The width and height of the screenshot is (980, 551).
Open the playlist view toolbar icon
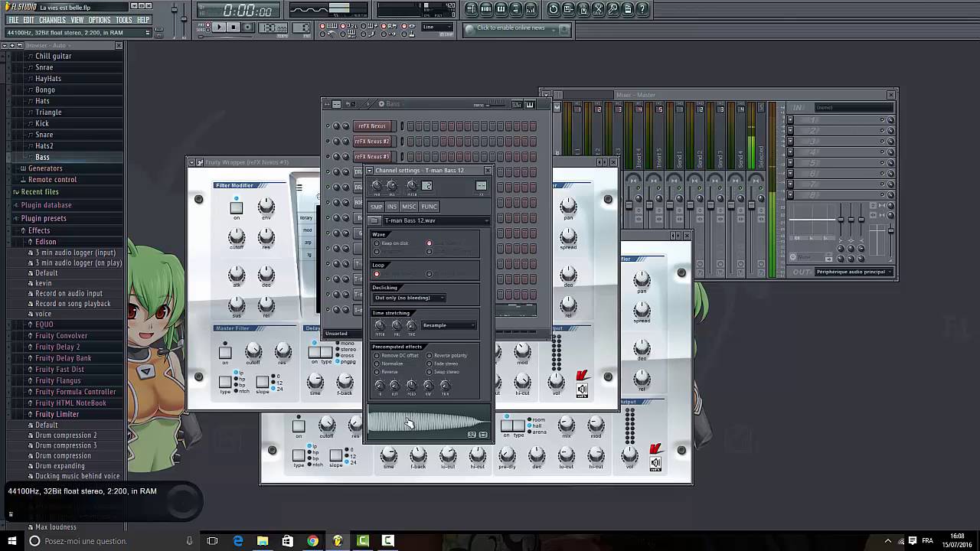point(472,9)
